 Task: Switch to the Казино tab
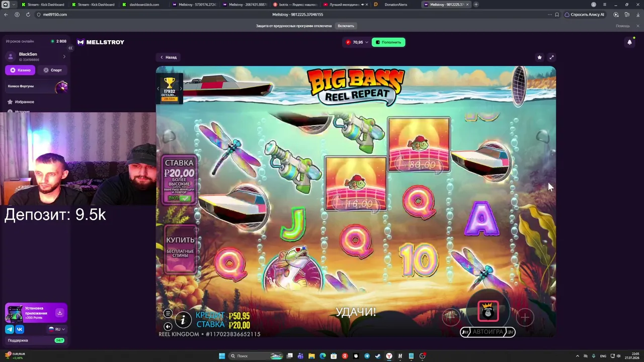click(20, 70)
